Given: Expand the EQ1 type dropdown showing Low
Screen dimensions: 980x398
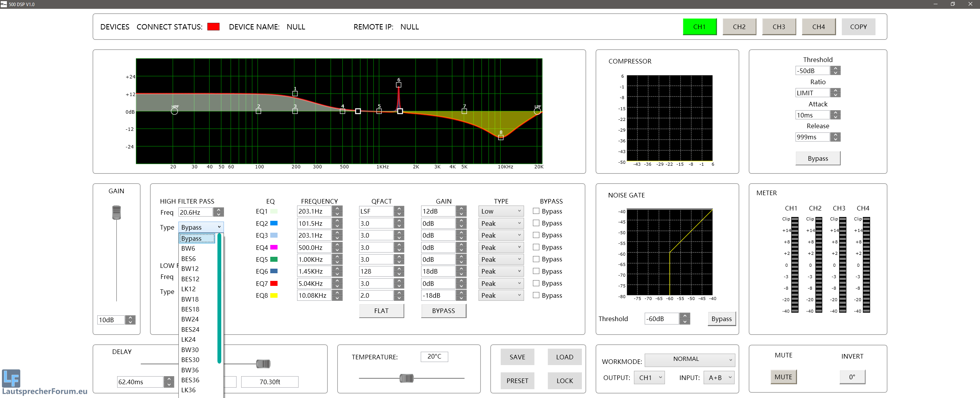Looking at the screenshot, I should [x=501, y=211].
